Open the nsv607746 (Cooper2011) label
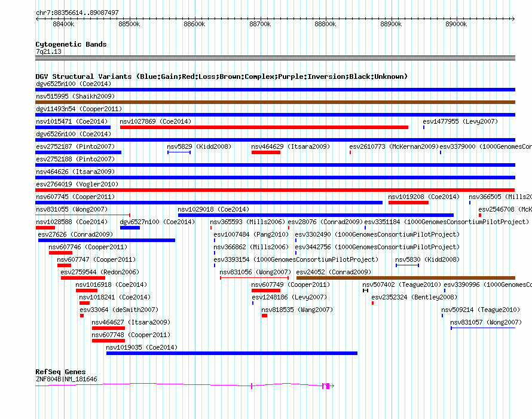Image resolution: width=532 pixels, height=419 pixels. point(88,247)
